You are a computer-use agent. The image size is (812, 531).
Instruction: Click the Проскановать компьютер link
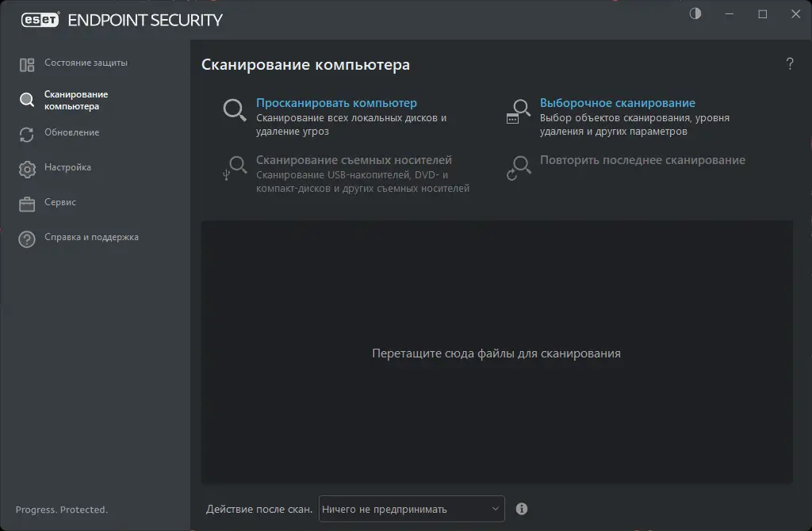[336, 102]
